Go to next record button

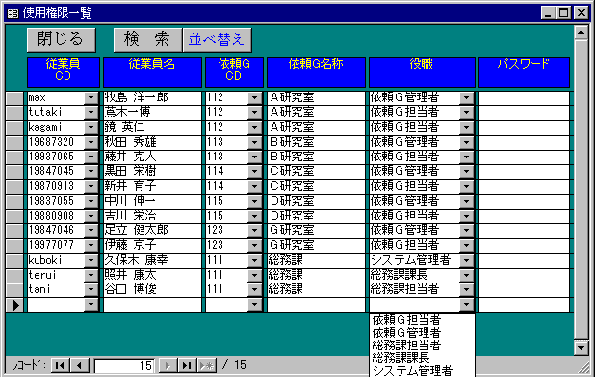coord(168,366)
